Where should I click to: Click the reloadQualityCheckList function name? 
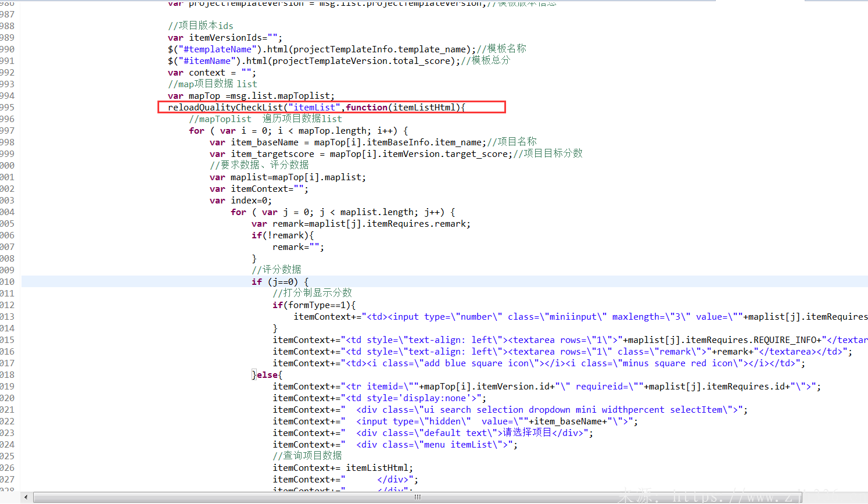tap(225, 107)
